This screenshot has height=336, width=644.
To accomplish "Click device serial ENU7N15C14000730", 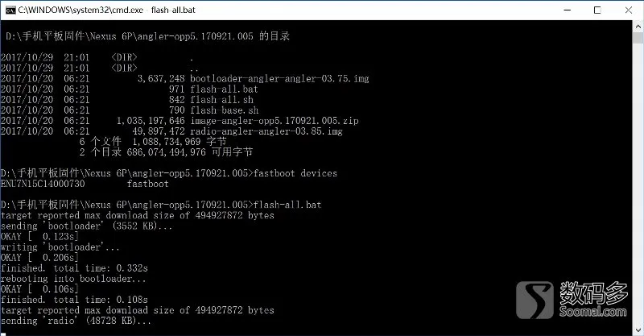I will coord(43,184).
